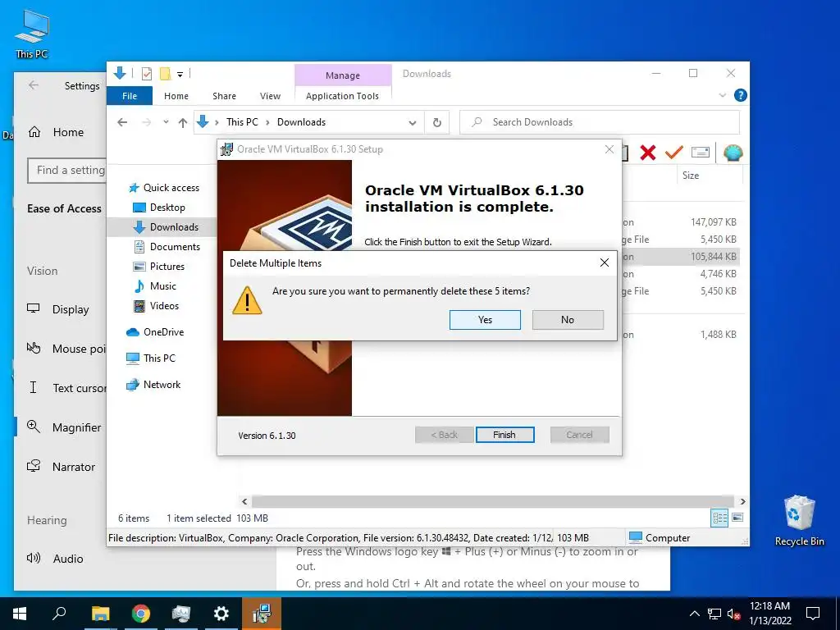
Task: Expand the ribbon with chevron arrow
Action: [x=722, y=95]
